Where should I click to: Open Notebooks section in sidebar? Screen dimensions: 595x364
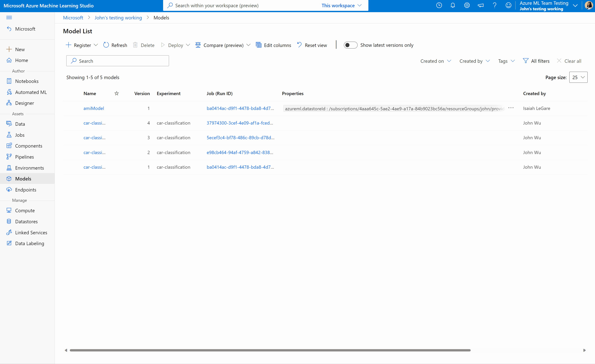tap(27, 81)
